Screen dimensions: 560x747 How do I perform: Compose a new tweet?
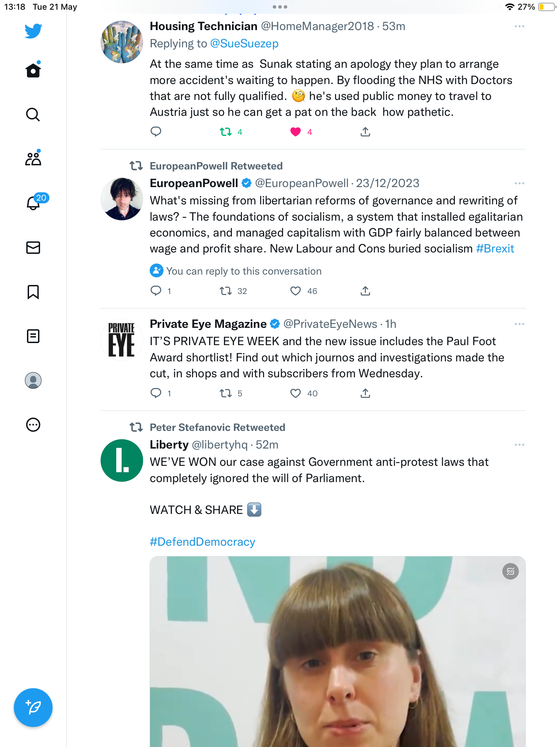pos(33,708)
